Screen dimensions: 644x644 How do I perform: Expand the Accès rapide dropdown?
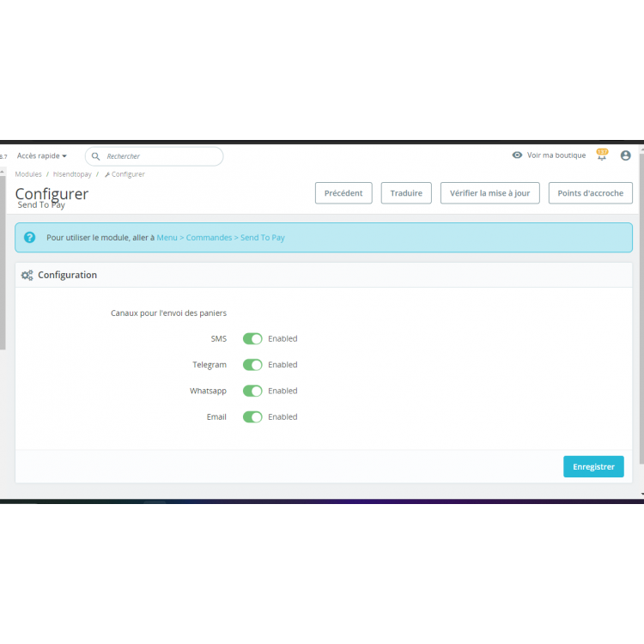point(41,156)
